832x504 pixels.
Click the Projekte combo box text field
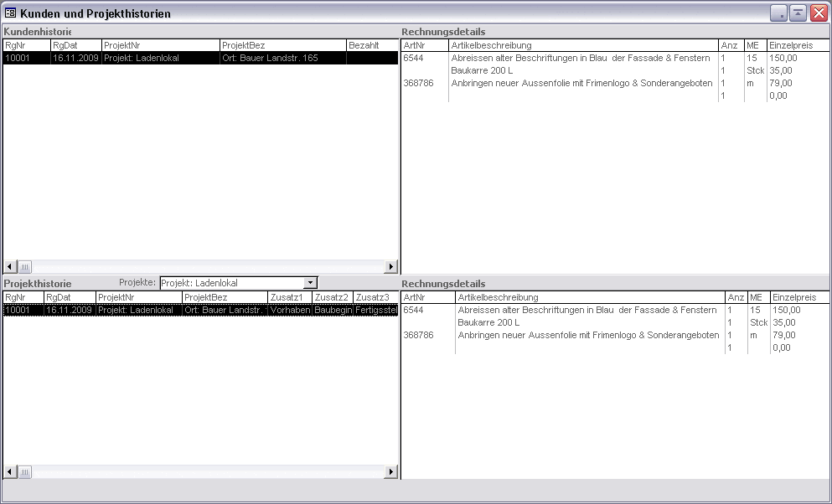[231, 284]
